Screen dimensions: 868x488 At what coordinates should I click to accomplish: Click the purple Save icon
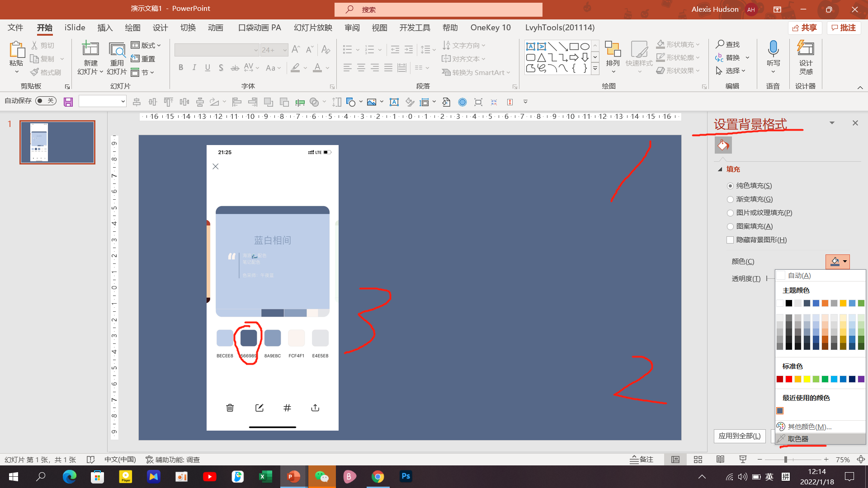click(x=68, y=102)
